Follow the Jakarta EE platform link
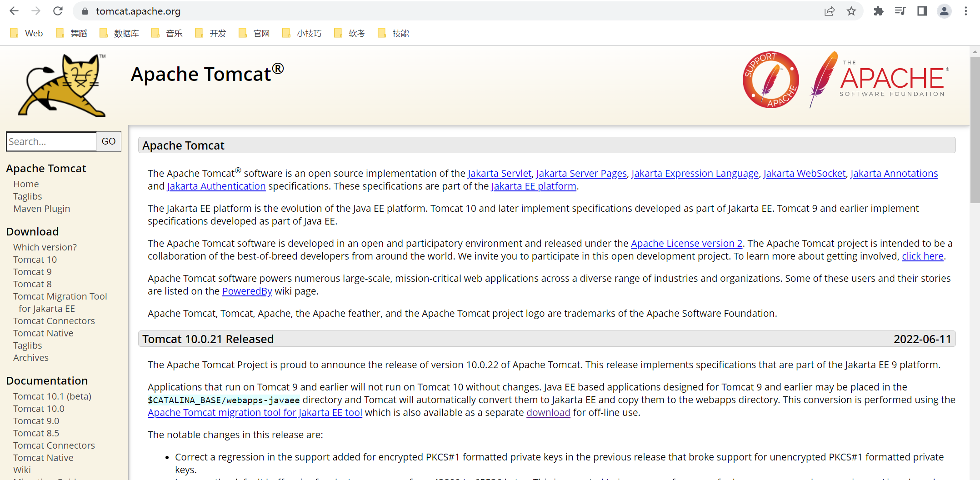The image size is (980, 480). click(x=534, y=186)
